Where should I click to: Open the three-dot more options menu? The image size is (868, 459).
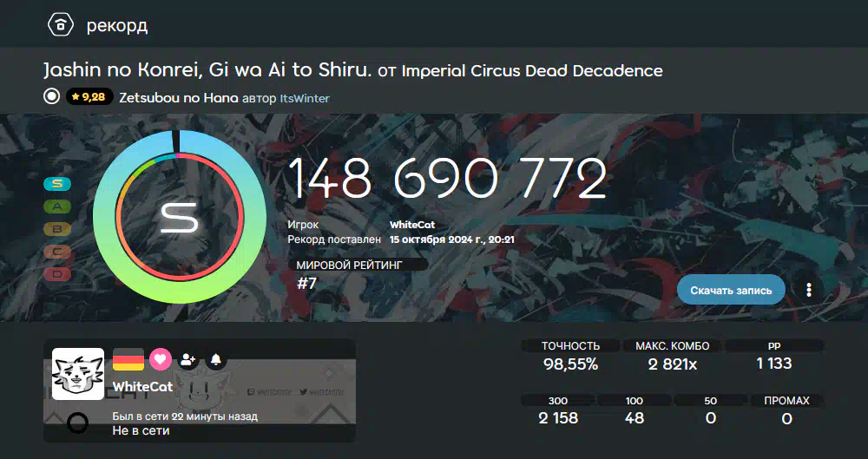click(x=809, y=290)
